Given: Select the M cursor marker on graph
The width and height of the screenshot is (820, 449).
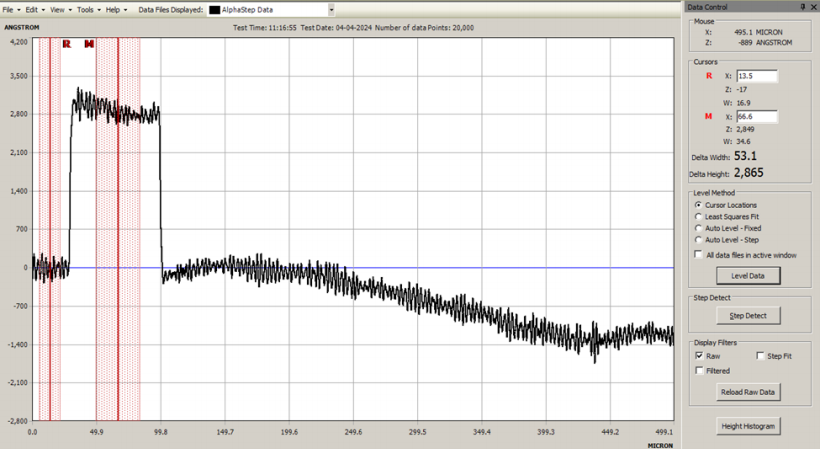Looking at the screenshot, I should pyautogui.click(x=89, y=44).
